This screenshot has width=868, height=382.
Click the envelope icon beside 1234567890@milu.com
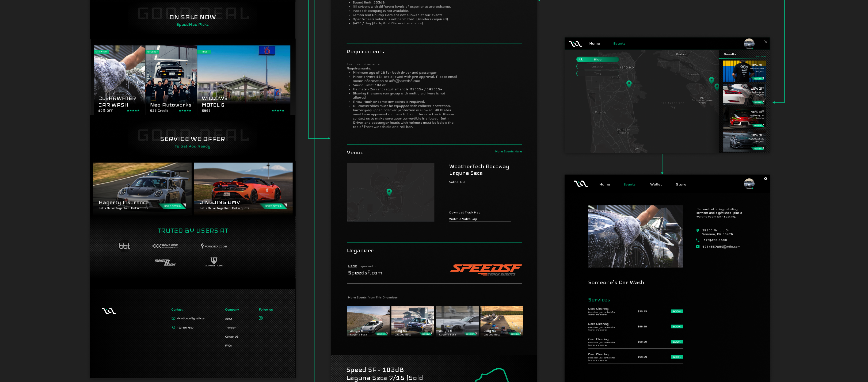[698, 247]
